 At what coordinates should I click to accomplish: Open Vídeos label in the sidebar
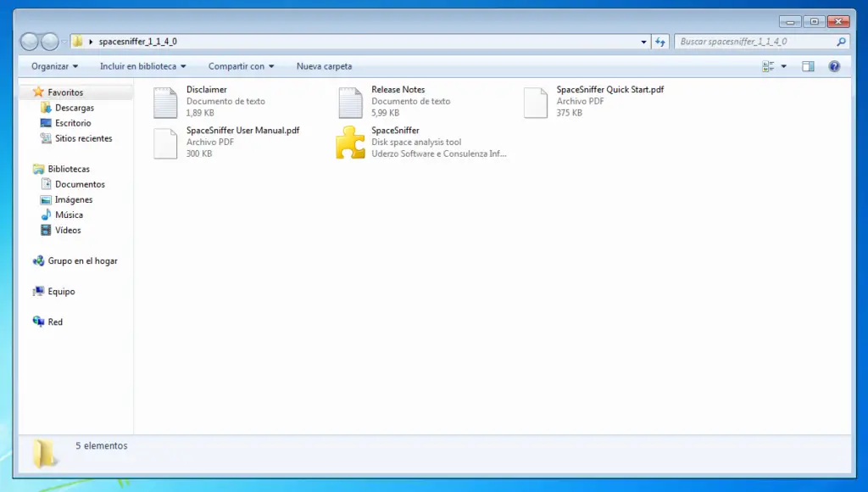click(x=68, y=231)
